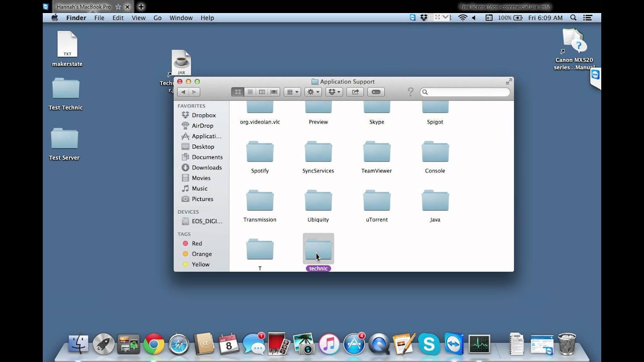This screenshot has height=362, width=644.
Task: Launch Google Chrome from the dock
Action: 153,344
